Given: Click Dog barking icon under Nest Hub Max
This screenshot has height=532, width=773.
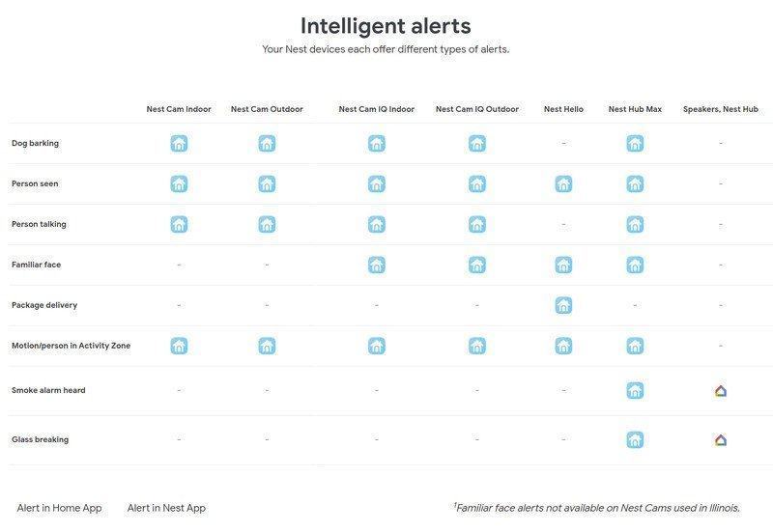Looking at the screenshot, I should (635, 143).
